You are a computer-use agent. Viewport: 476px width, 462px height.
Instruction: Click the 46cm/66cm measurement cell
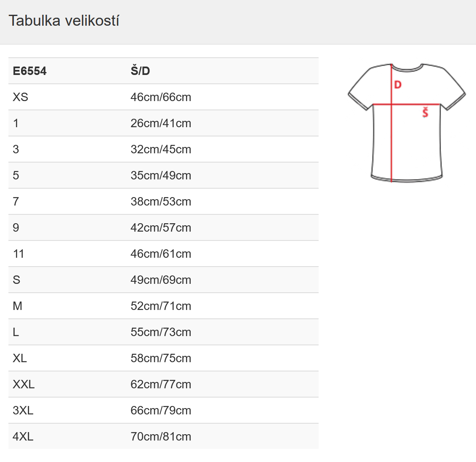[161, 97]
